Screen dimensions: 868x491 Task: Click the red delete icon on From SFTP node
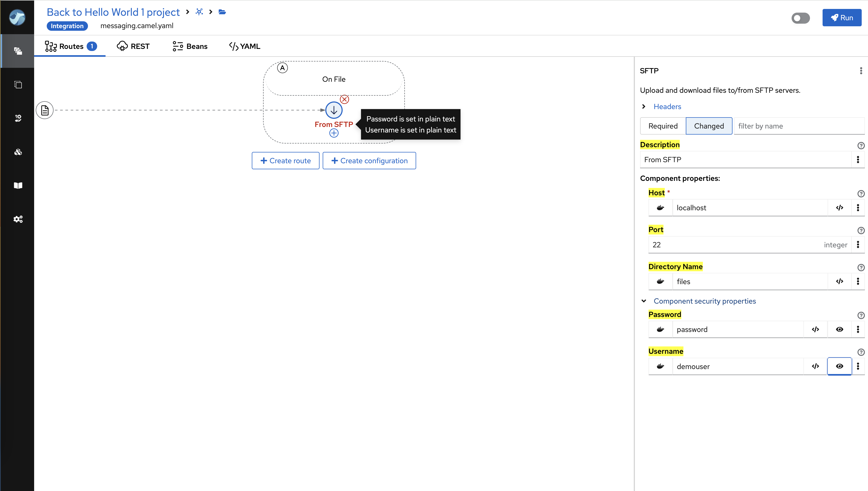[344, 99]
